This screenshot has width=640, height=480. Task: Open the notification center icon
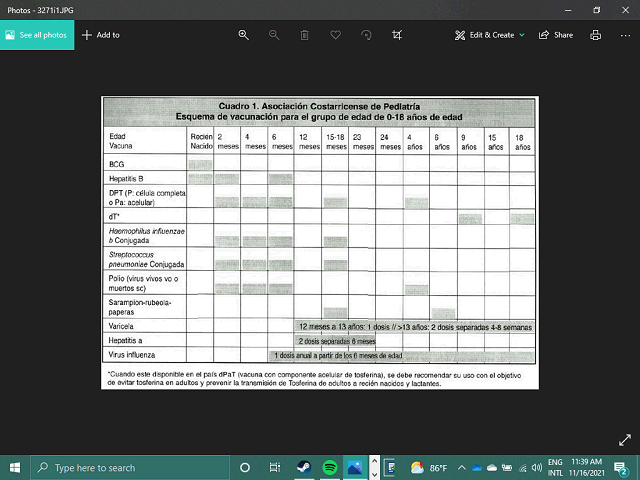(x=620, y=468)
